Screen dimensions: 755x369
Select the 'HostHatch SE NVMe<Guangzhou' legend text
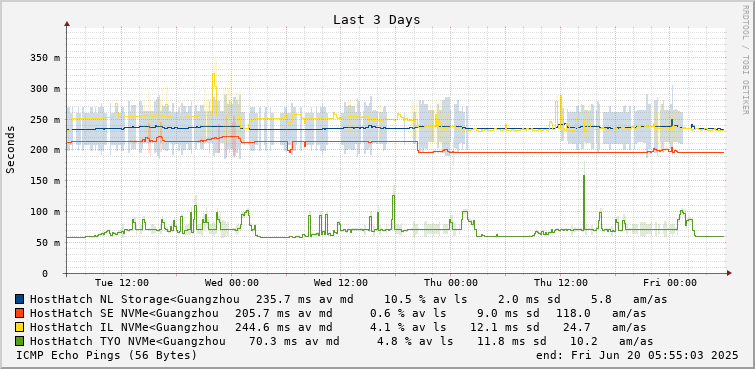click(125, 313)
